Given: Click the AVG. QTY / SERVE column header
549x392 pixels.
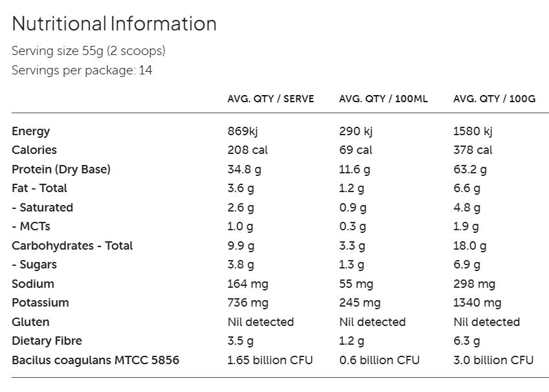Looking at the screenshot, I should 271,99.
